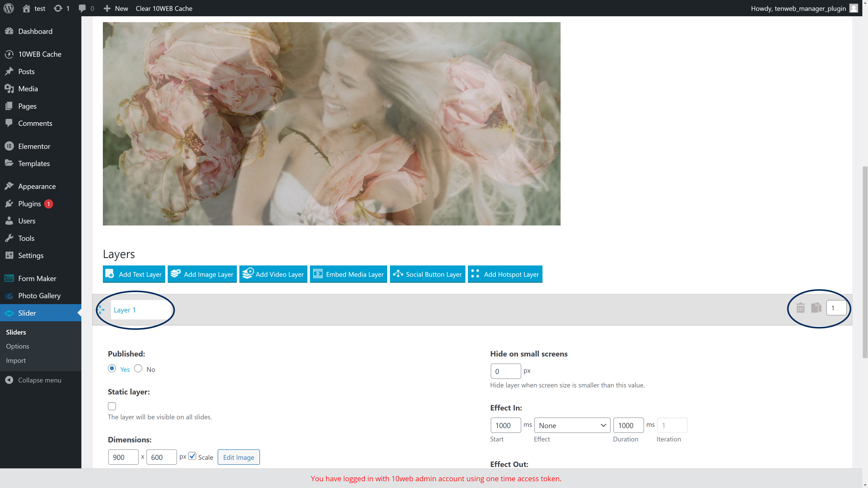Enable the Static layer checkbox
This screenshot has height=488, width=868.
112,406
